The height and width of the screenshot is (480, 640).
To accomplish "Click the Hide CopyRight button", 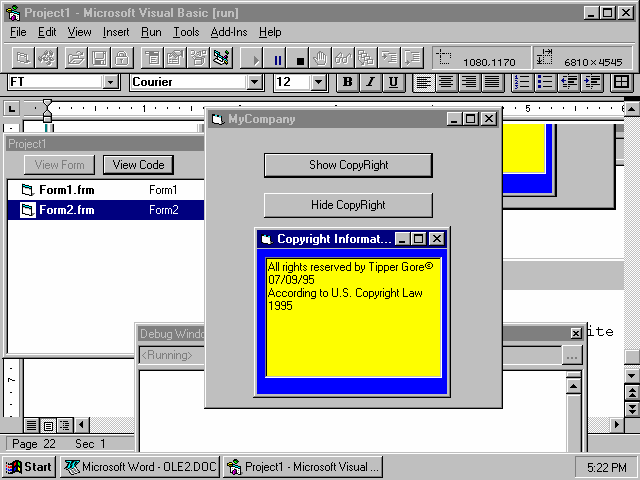I will coord(348,205).
